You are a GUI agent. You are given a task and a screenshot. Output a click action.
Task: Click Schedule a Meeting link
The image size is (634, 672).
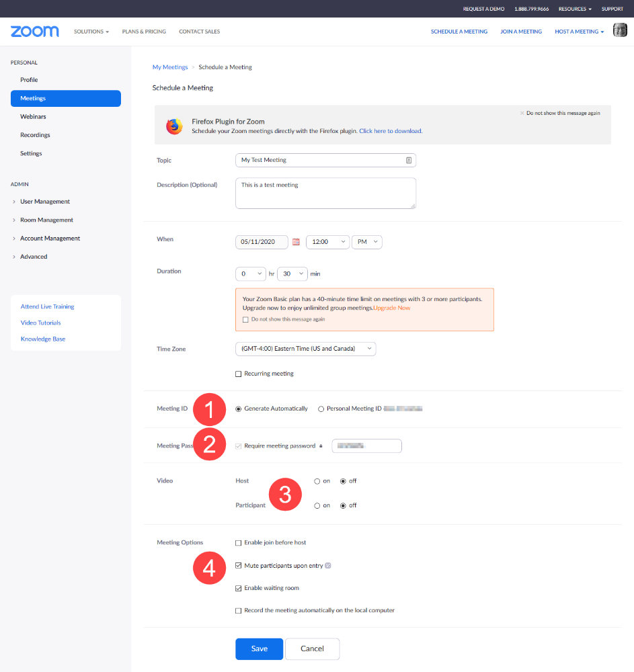click(x=459, y=32)
